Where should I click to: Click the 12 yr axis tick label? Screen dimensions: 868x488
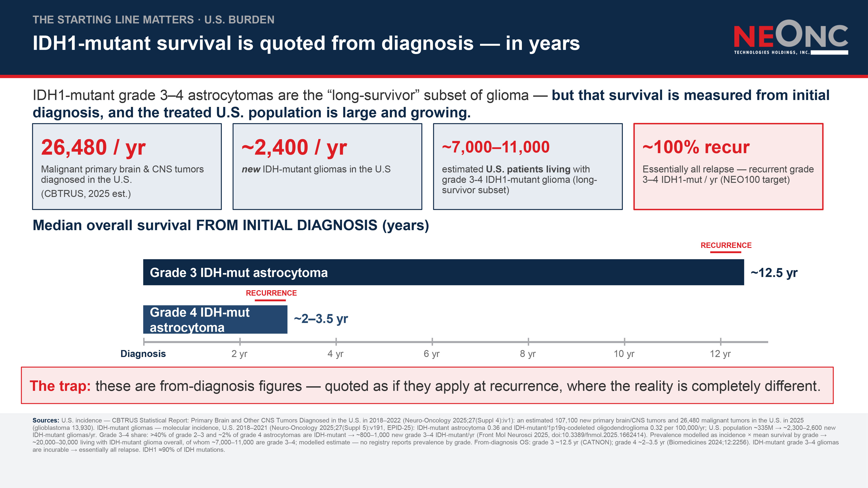coord(720,354)
